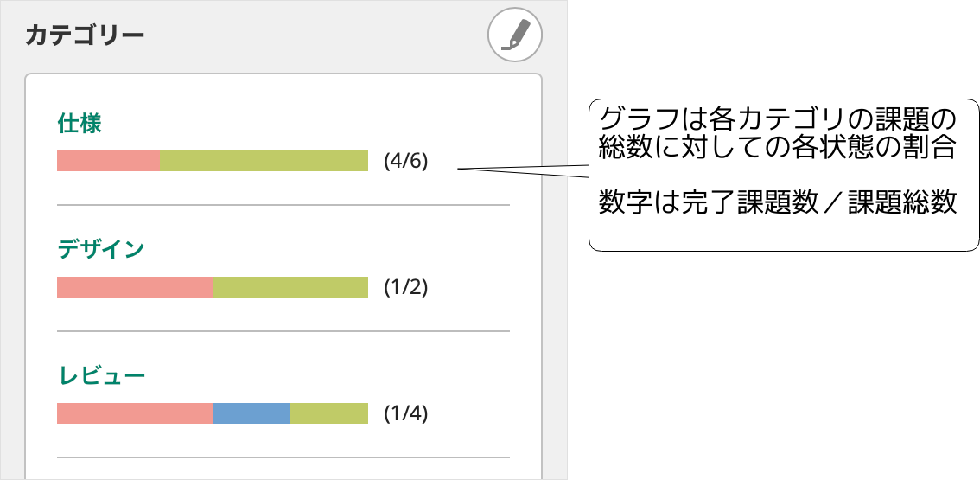Click the divider line below デザイン row

(x=283, y=331)
